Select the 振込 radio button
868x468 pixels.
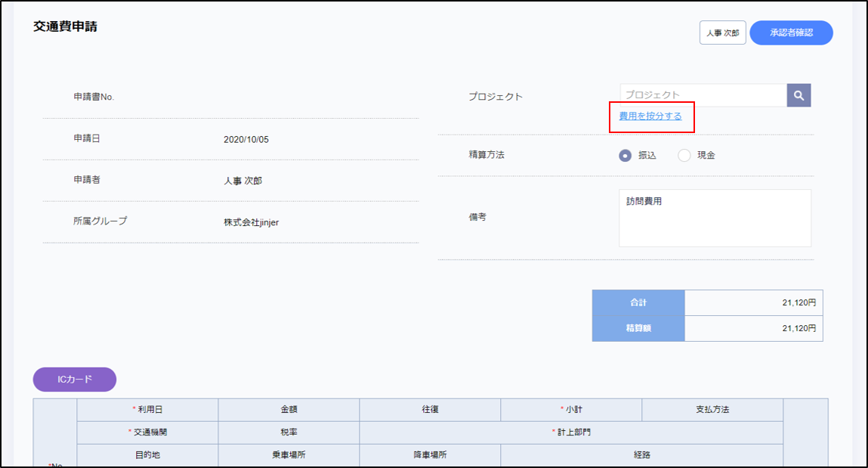625,156
